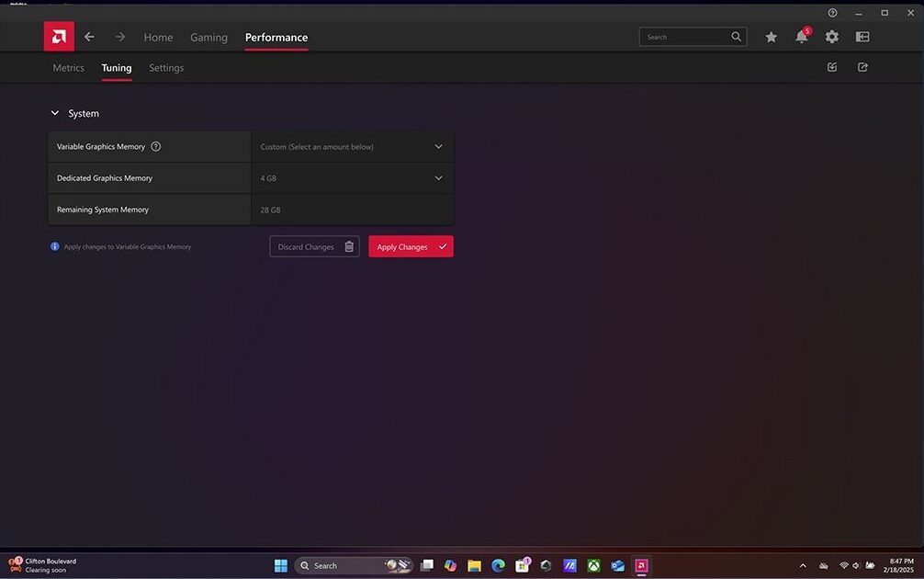Open the Dedicated Graphics Memory dropdown
The height and width of the screenshot is (579, 924).
(x=439, y=177)
